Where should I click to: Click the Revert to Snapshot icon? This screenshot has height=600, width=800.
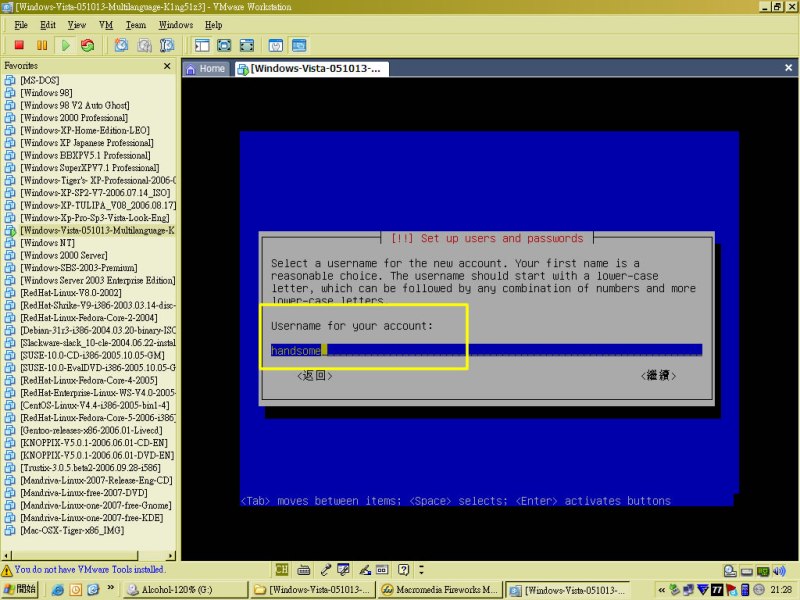144,45
